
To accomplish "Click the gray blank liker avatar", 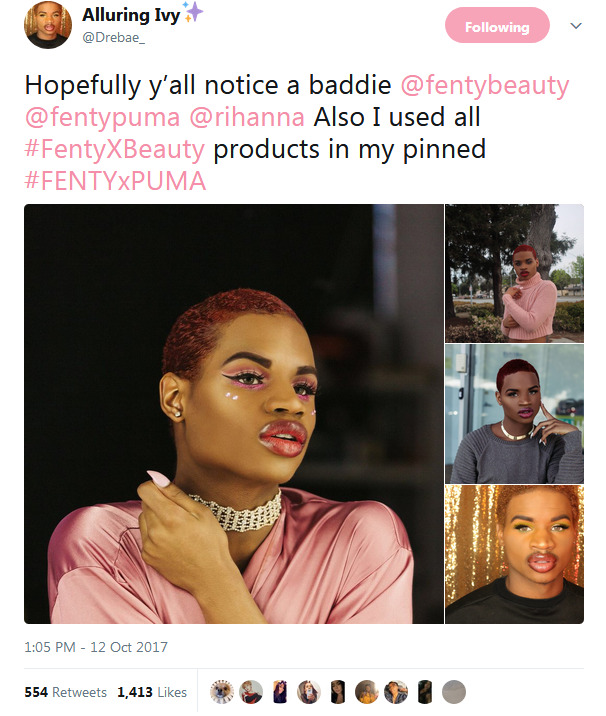I will click(x=454, y=692).
